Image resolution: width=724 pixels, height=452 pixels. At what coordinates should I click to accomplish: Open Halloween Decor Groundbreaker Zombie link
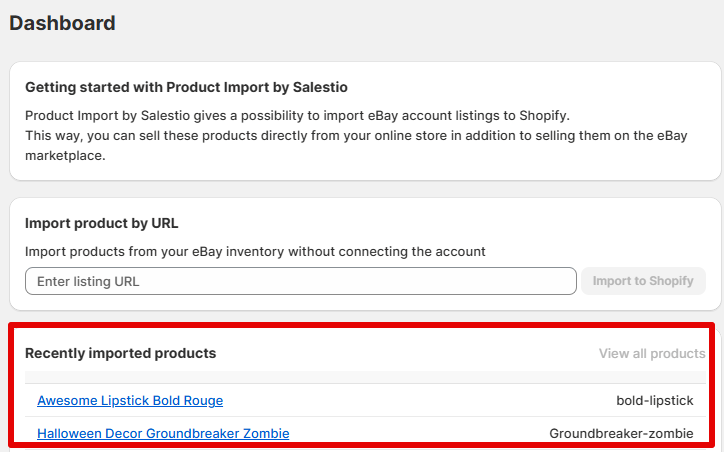coord(163,433)
